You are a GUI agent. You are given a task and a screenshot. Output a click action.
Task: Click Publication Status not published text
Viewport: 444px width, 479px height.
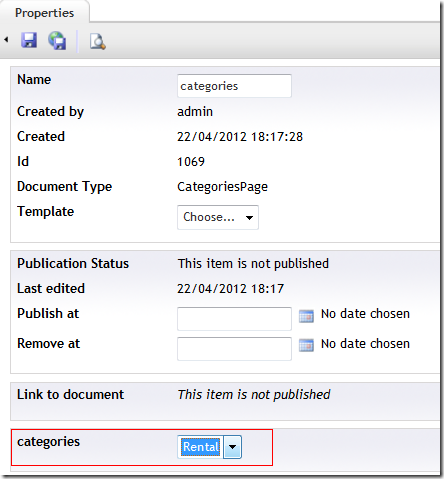click(253, 264)
